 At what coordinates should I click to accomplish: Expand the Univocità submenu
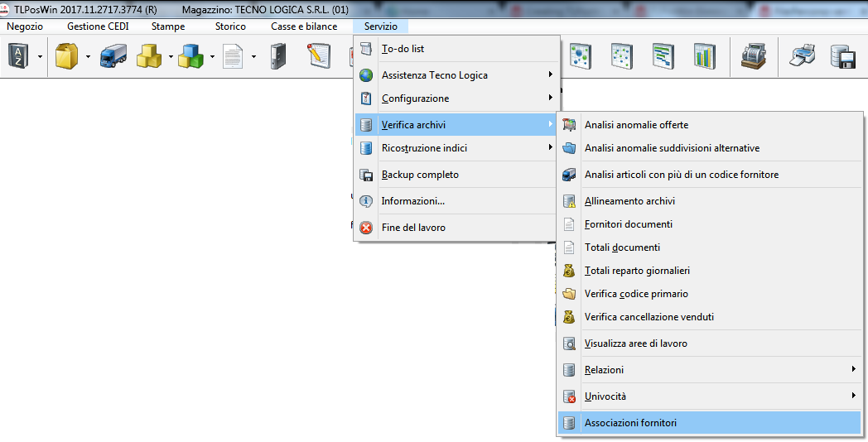click(709, 396)
